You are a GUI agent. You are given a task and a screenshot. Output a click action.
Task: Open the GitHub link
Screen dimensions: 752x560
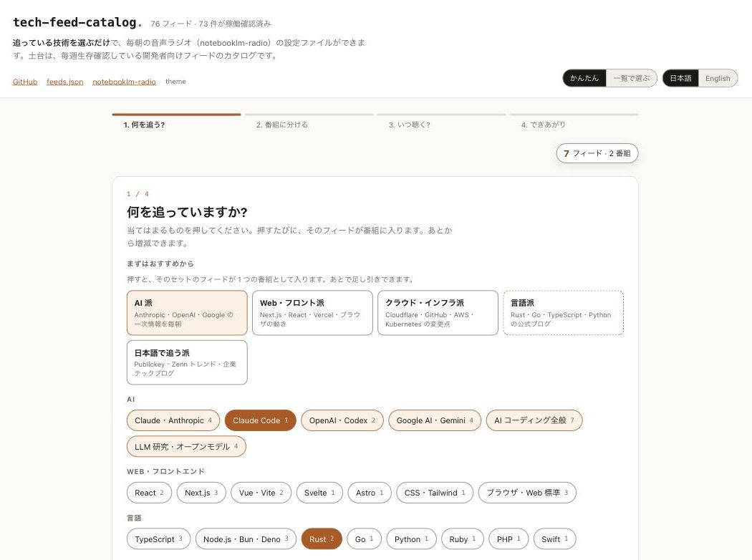[25, 82]
